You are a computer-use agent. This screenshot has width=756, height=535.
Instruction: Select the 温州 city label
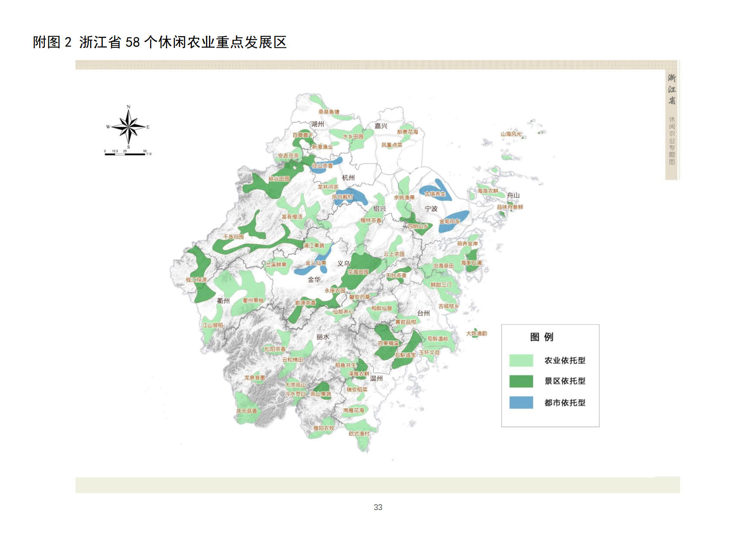click(x=376, y=379)
